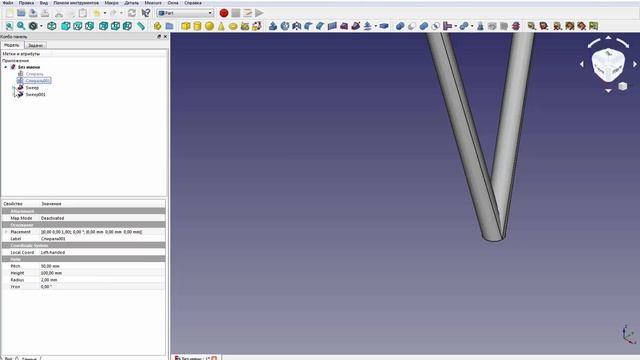Click the Mirror tool icon
Image resolution: width=640 pixels, height=360 pixels.
coord(297,26)
